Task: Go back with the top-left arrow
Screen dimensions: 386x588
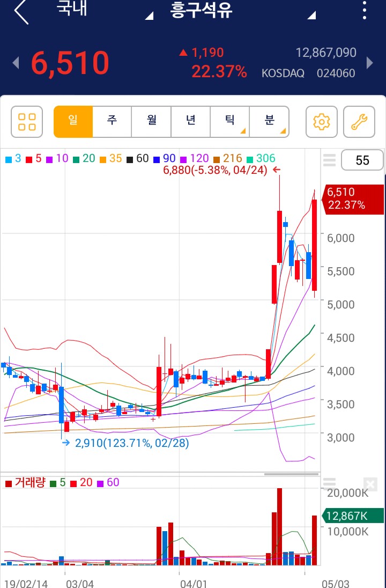Action: click(21, 12)
